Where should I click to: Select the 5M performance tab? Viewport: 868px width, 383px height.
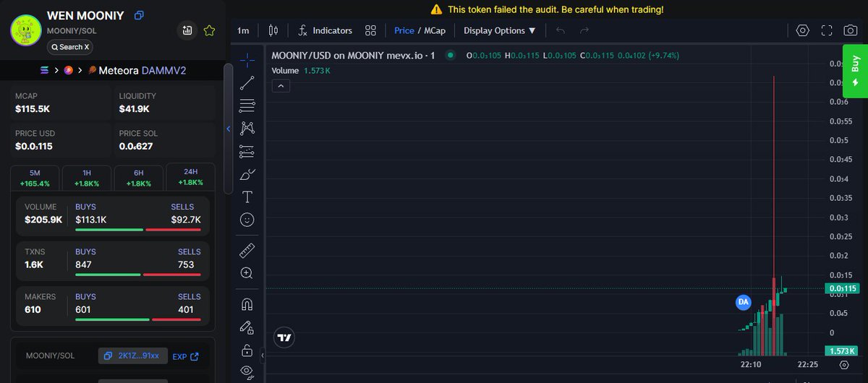click(35, 178)
